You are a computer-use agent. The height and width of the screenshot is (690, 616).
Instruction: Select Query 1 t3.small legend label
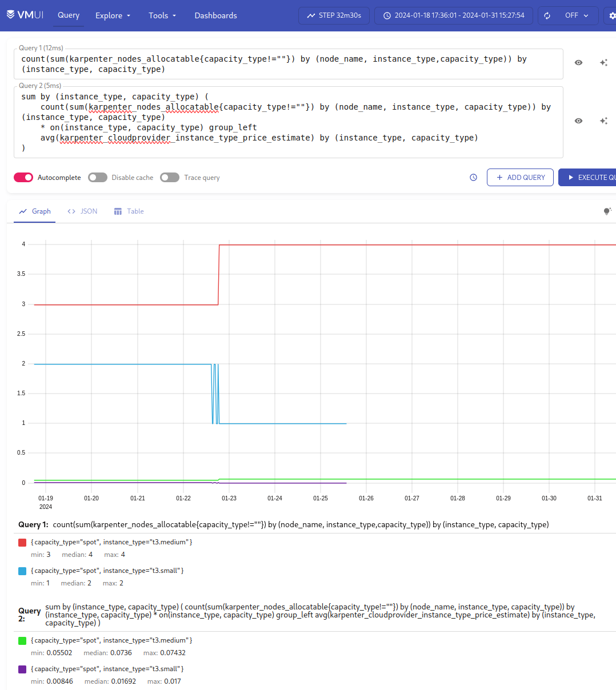107,571
